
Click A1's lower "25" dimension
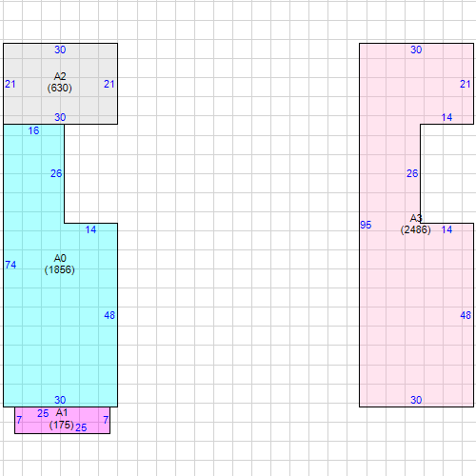coord(81,427)
